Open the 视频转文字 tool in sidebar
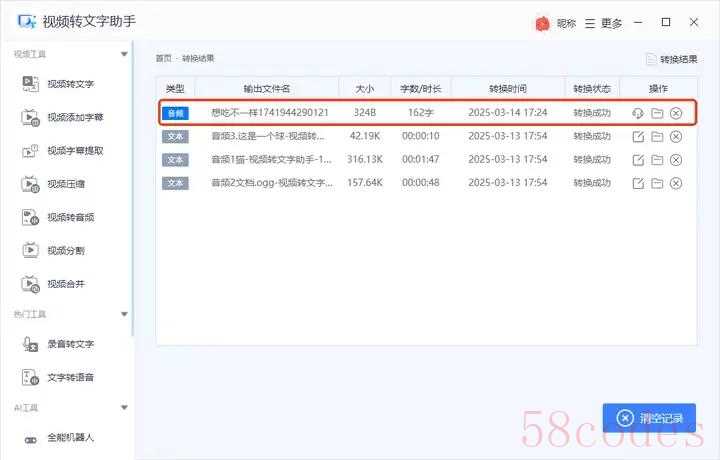Viewport: 720px width, 460px height. [70, 84]
